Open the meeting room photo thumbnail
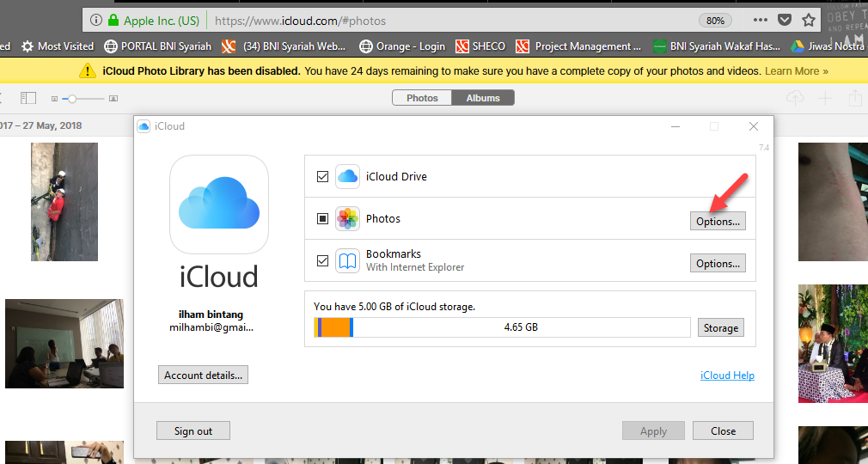 click(x=64, y=344)
